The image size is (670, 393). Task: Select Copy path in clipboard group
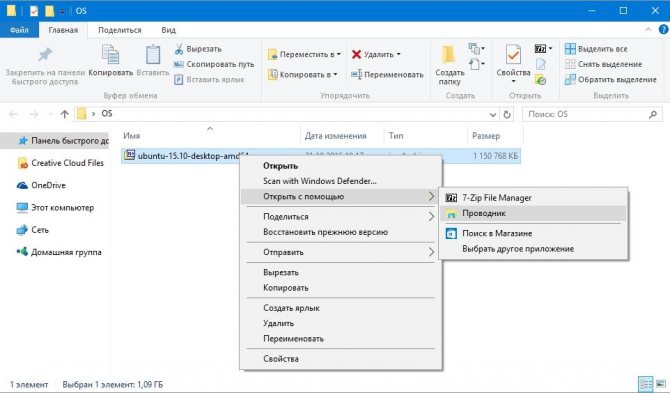click(x=214, y=65)
